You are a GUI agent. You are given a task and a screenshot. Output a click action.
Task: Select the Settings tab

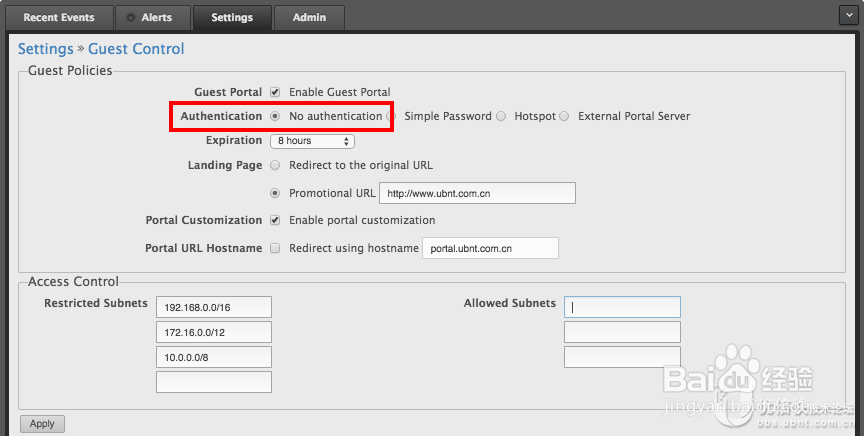[232, 17]
